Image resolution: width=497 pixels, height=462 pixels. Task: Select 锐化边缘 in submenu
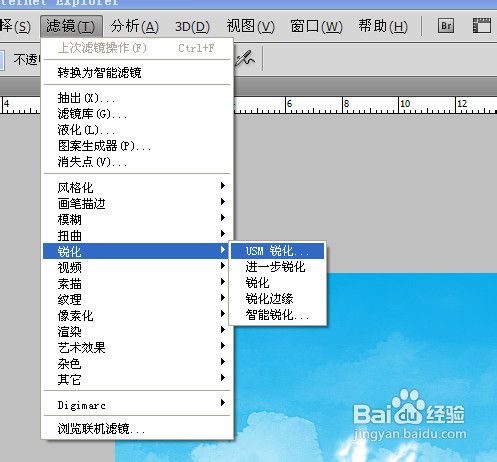(277, 299)
